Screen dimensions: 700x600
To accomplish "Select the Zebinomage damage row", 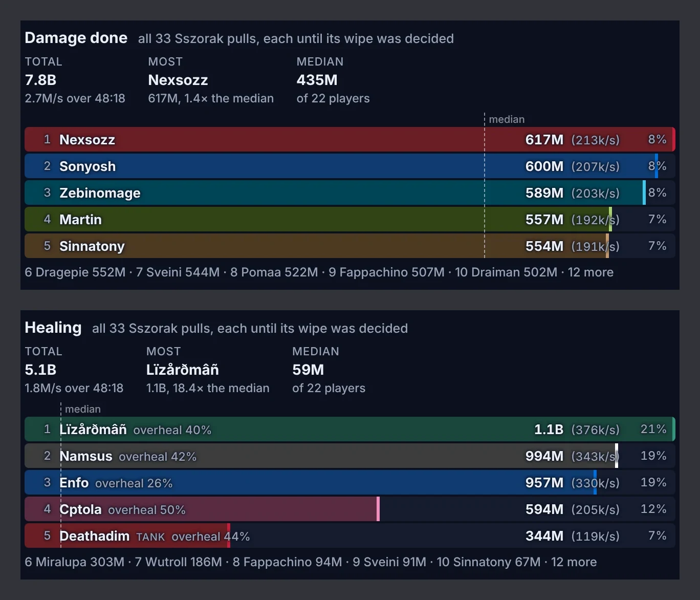I will (350, 192).
